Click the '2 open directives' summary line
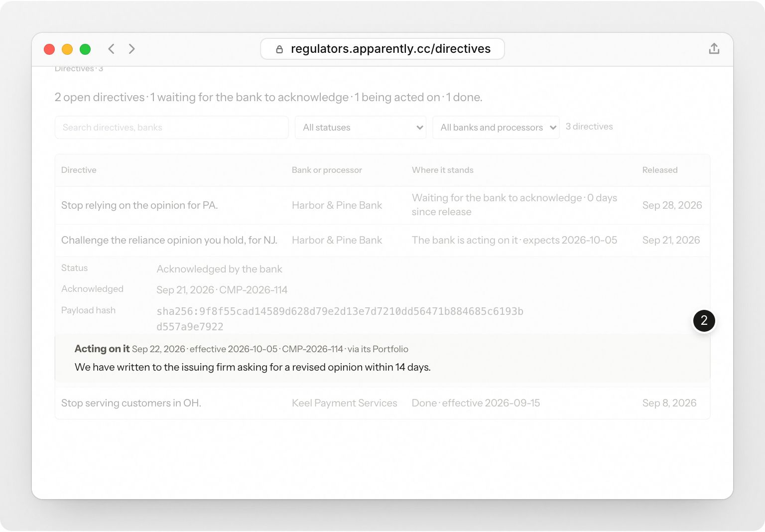The image size is (765, 532). click(x=268, y=97)
